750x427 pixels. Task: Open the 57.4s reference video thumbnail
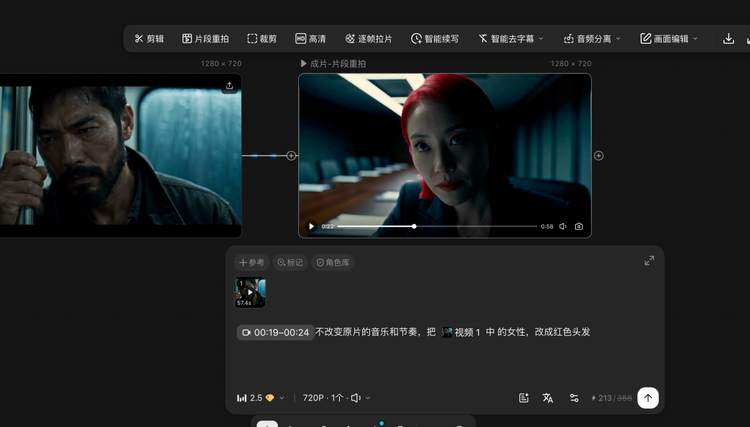click(x=250, y=292)
